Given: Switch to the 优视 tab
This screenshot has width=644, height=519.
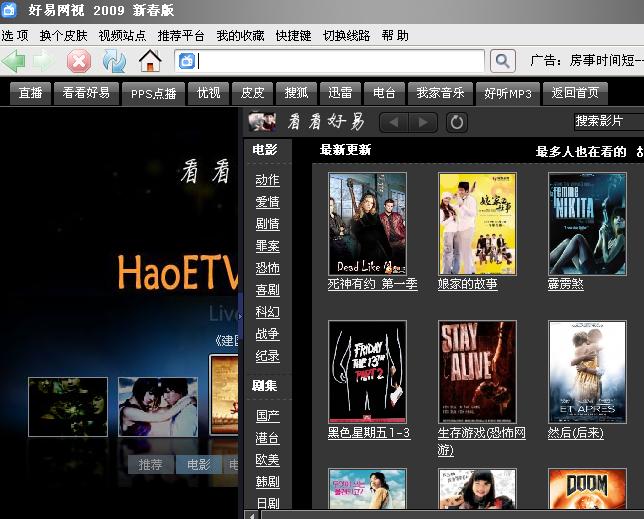Looking at the screenshot, I should 208,93.
